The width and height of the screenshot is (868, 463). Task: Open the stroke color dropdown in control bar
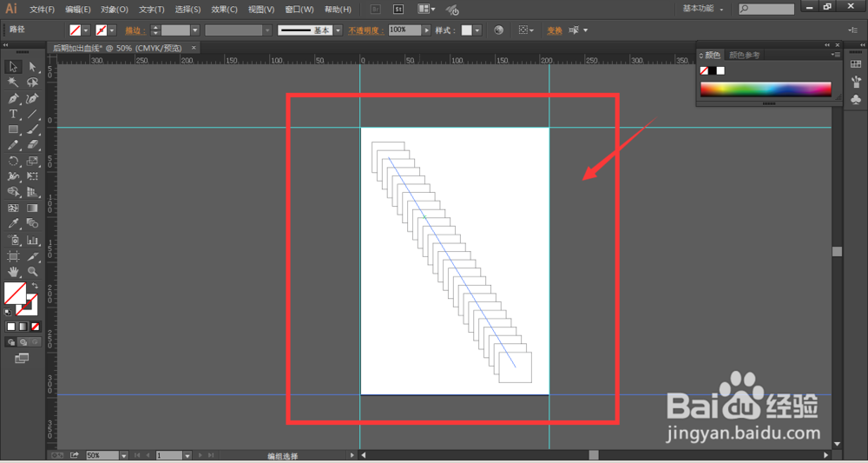click(112, 30)
